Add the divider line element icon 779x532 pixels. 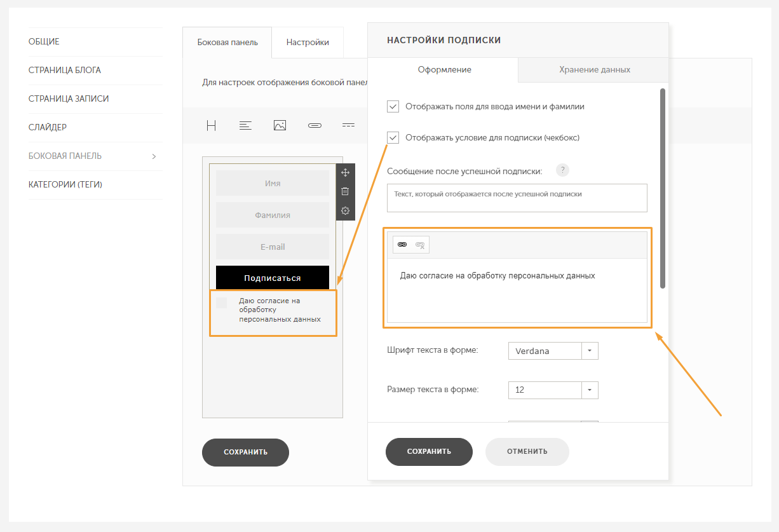coord(348,125)
